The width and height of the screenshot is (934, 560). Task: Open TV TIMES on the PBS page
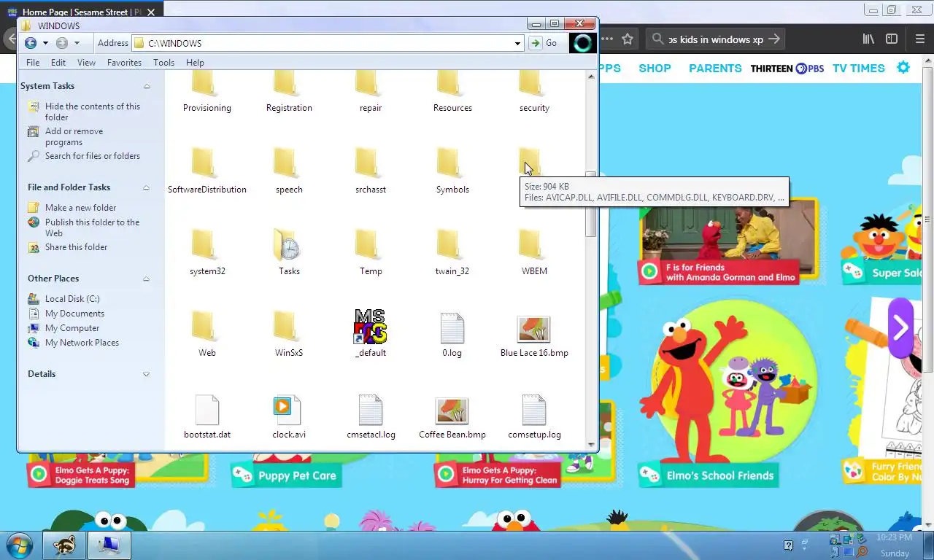(858, 68)
